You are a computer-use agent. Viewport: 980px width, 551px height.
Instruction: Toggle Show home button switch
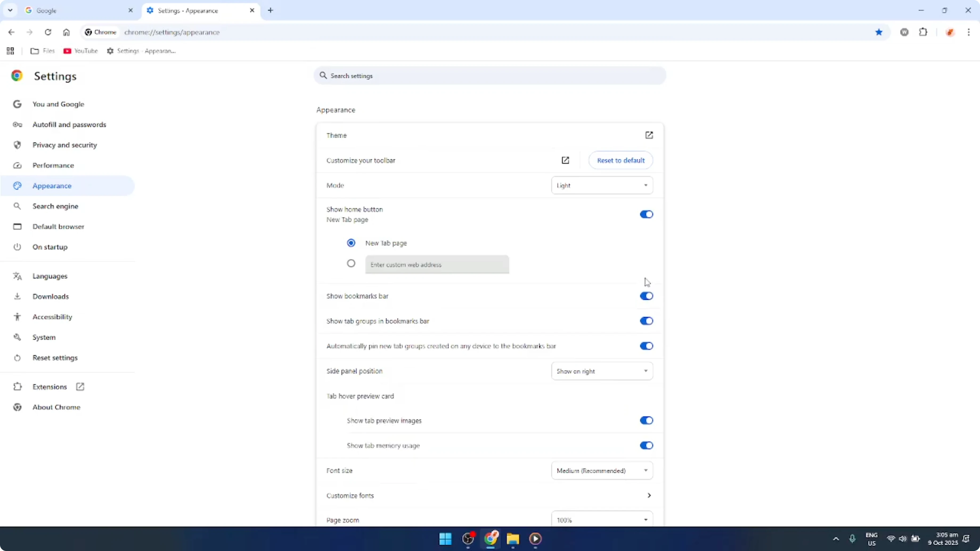(646, 215)
